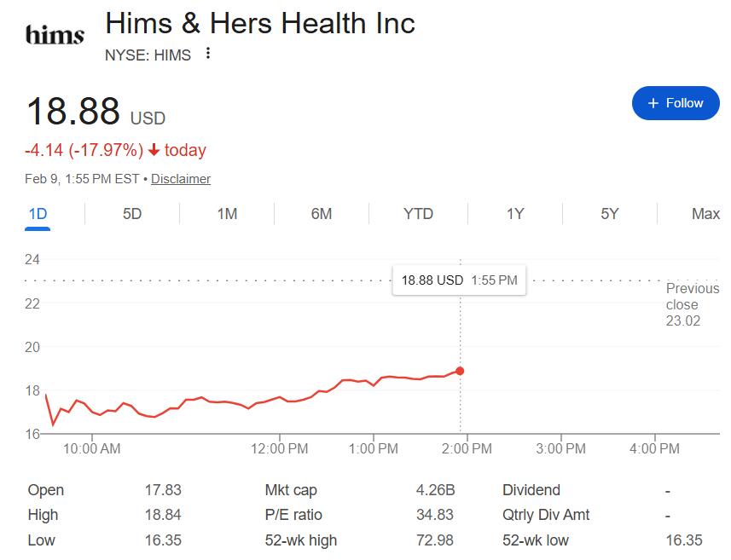The height and width of the screenshot is (560, 731).
Task: Click the 18.88 USD chart tooltip
Action: (459, 280)
